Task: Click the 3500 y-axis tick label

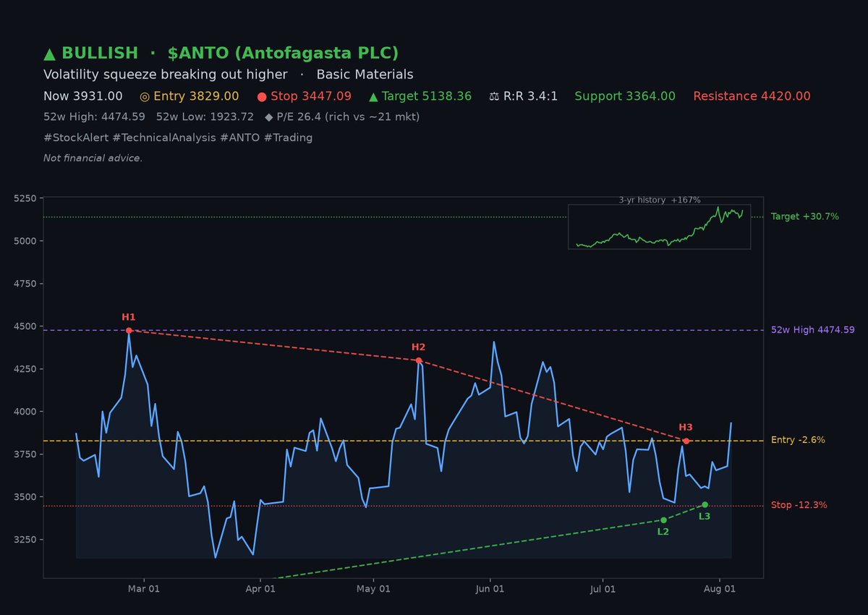Action: 25,497
